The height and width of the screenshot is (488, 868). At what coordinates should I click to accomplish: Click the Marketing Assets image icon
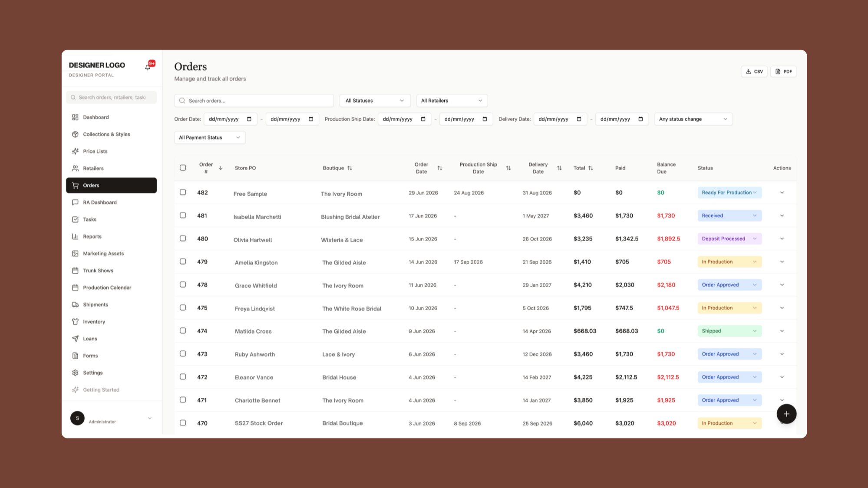[x=75, y=253]
